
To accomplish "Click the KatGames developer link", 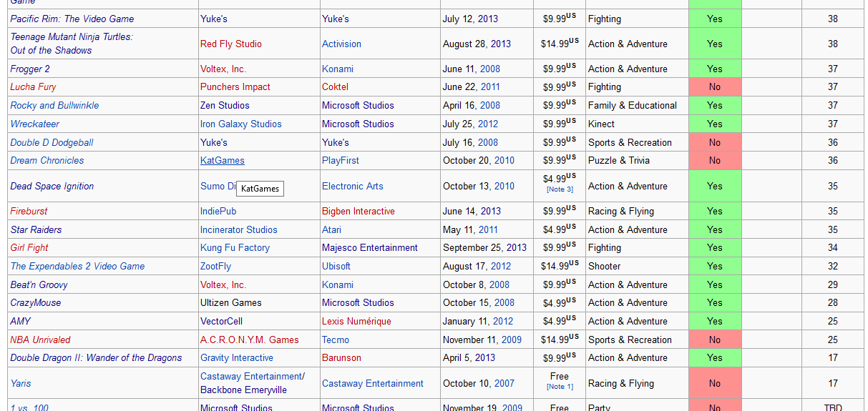I will click(x=223, y=160).
